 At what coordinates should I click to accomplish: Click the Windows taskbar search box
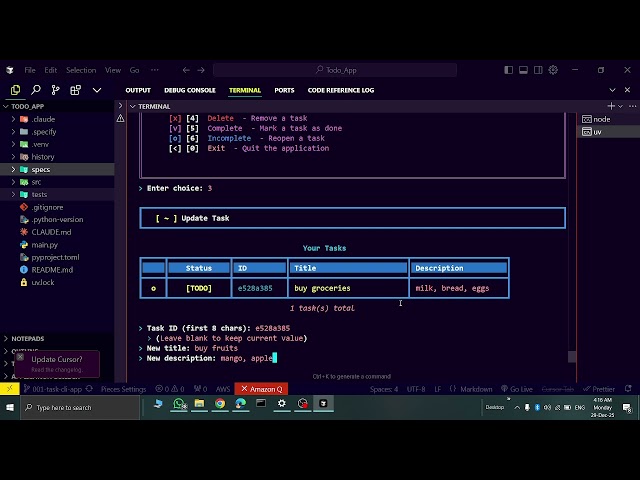click(80, 407)
